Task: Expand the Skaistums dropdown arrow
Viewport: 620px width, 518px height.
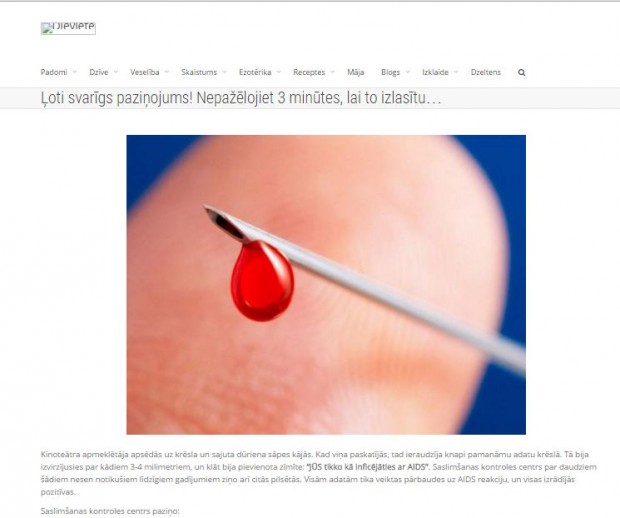Action: [x=224, y=72]
